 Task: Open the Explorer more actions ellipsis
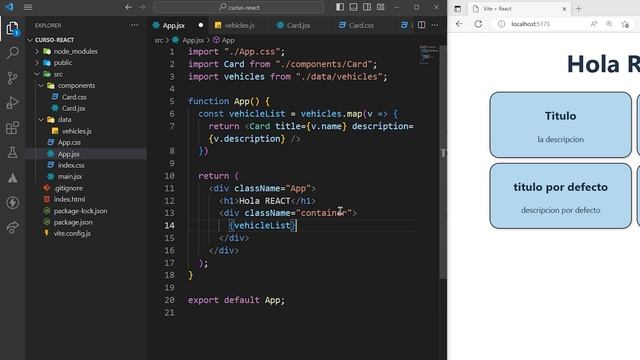coord(134,25)
